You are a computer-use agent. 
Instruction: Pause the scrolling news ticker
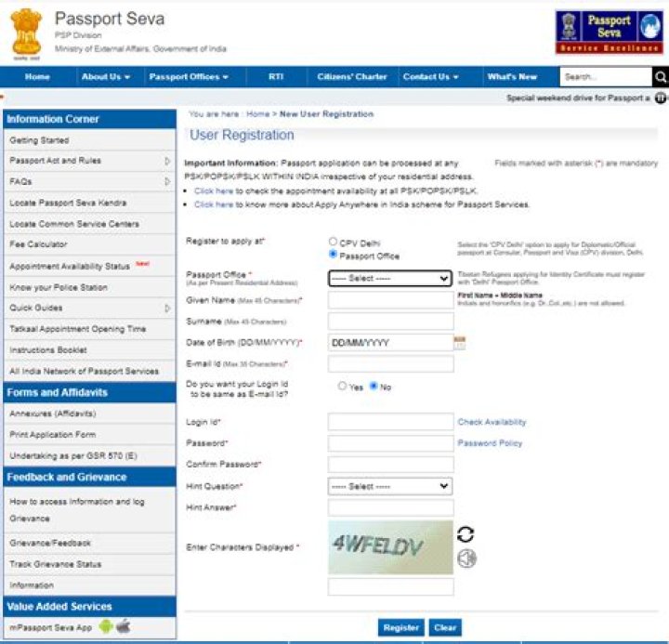click(x=661, y=99)
